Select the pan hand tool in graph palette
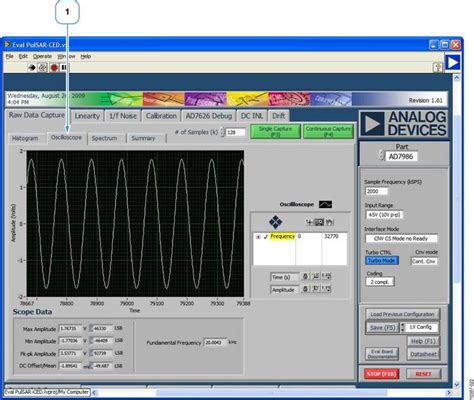Viewport: 474px width, 400px height. (329, 222)
